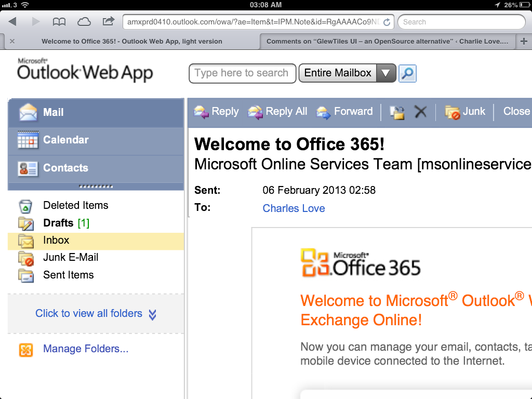
Task: Click the Reply icon in toolbar
Action: pos(201,112)
